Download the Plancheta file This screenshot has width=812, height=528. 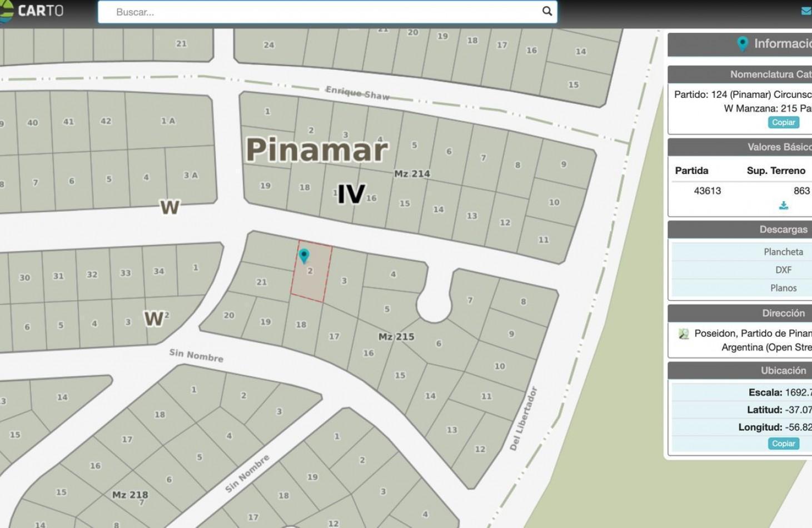click(783, 252)
